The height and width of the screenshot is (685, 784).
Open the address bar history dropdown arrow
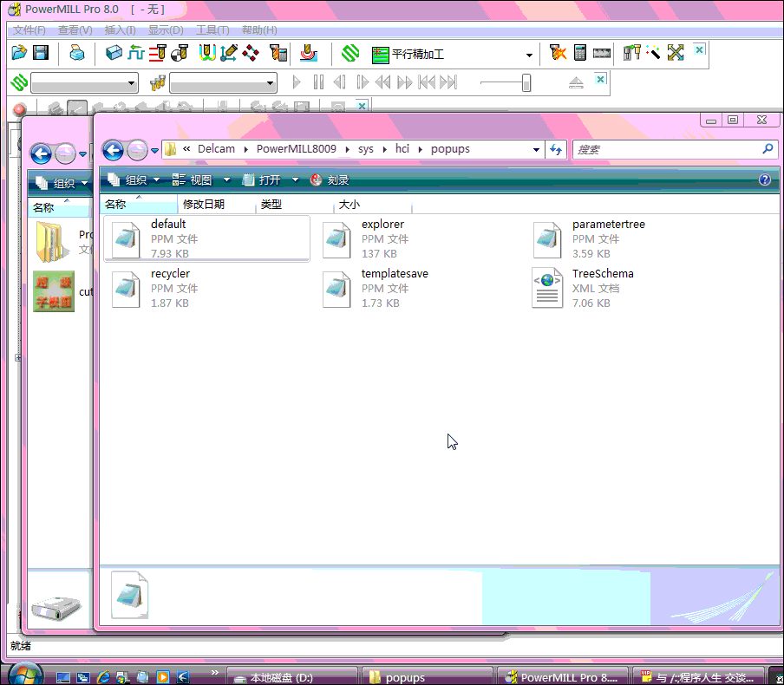click(536, 149)
